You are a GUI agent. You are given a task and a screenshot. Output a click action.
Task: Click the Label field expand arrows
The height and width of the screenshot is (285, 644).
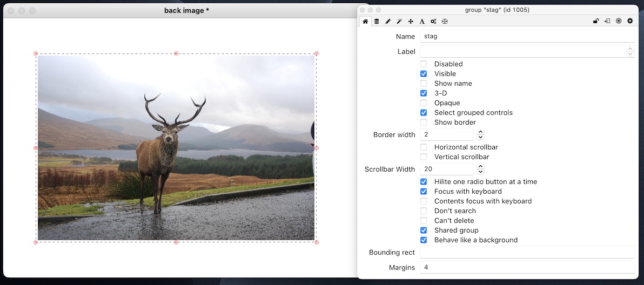630,52
